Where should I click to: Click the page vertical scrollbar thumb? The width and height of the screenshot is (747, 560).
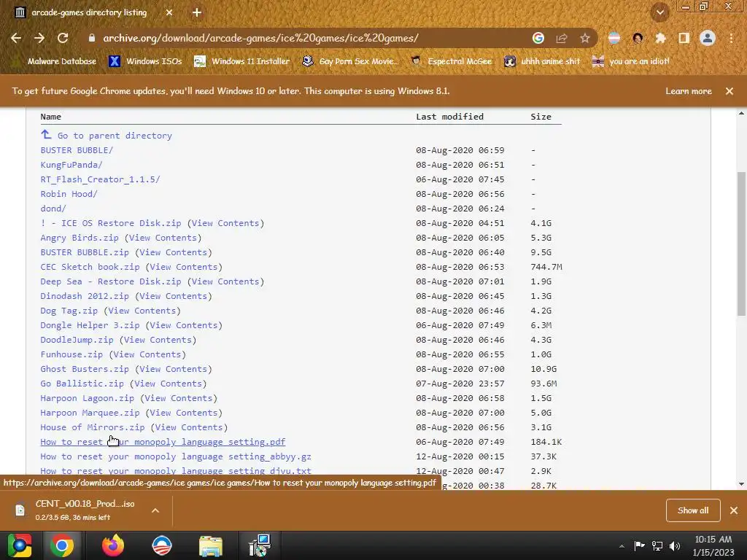(741, 243)
